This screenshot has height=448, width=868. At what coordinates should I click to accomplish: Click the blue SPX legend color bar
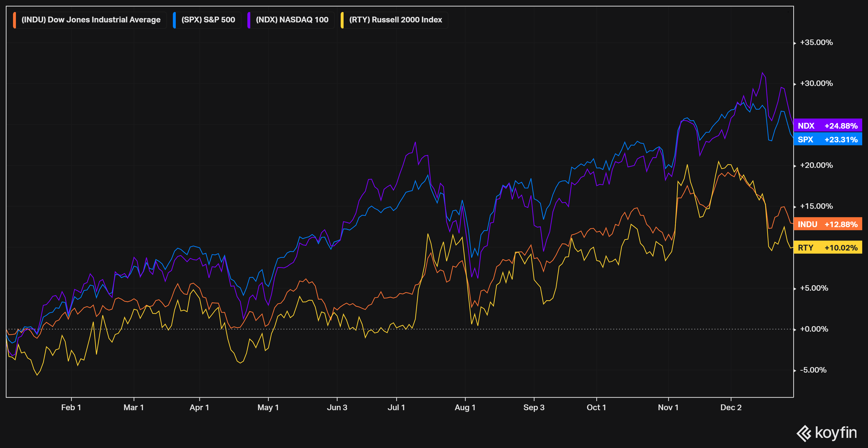(174, 20)
